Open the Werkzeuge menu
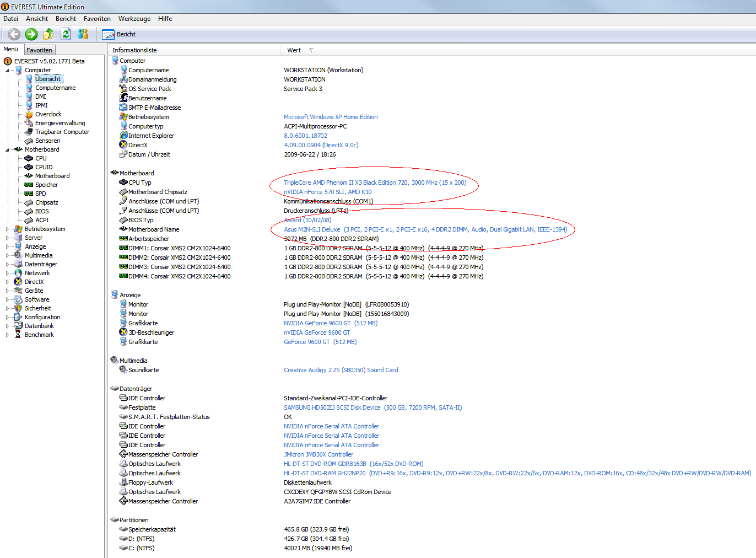This screenshot has height=558, width=756. [134, 19]
